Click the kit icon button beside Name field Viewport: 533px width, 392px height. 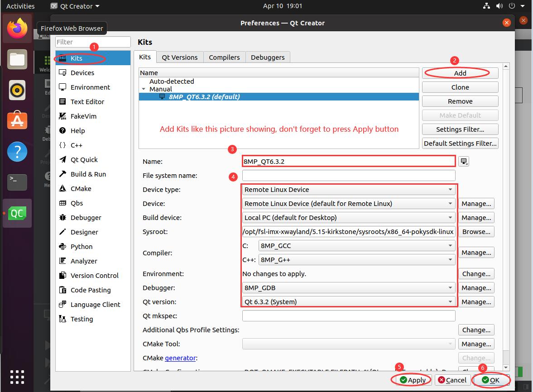[464, 161]
